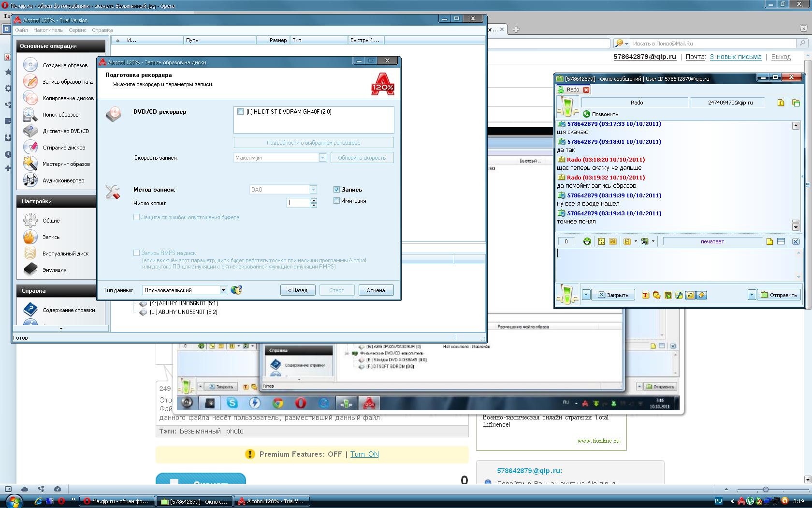This screenshot has width=812, height=508.
Task: Open Internet Explorer from quick launch
Action: point(38,501)
